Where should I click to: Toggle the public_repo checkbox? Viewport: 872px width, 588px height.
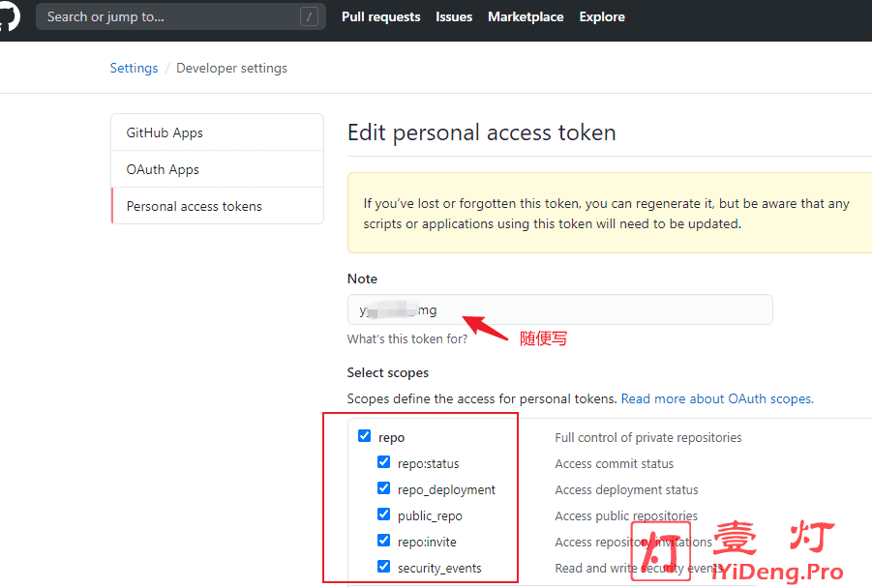click(383, 514)
